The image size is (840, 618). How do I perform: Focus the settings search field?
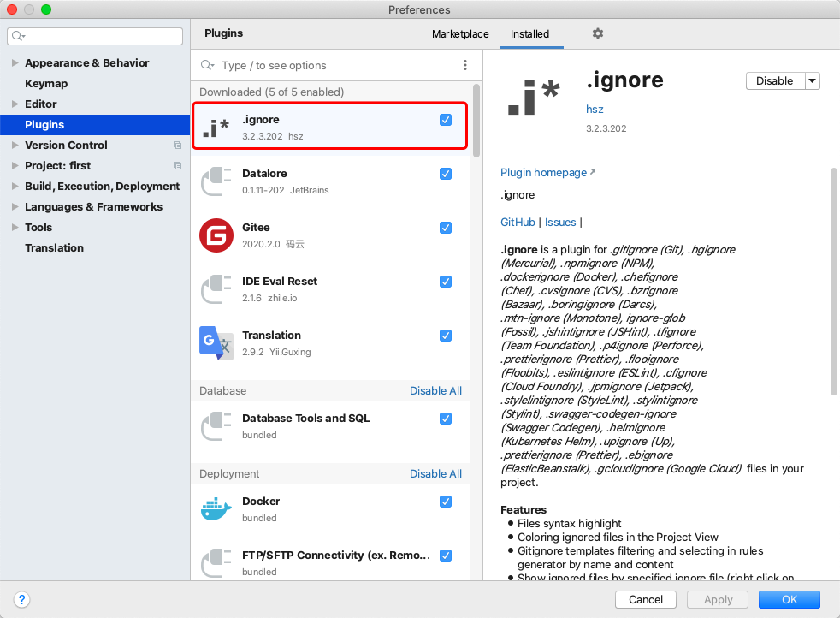point(95,36)
